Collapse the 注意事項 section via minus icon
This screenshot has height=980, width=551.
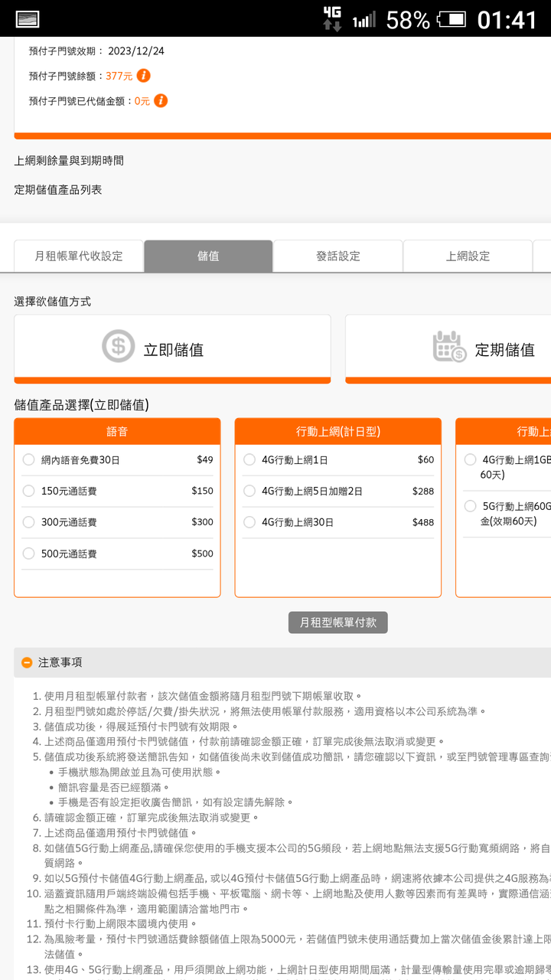point(27,662)
